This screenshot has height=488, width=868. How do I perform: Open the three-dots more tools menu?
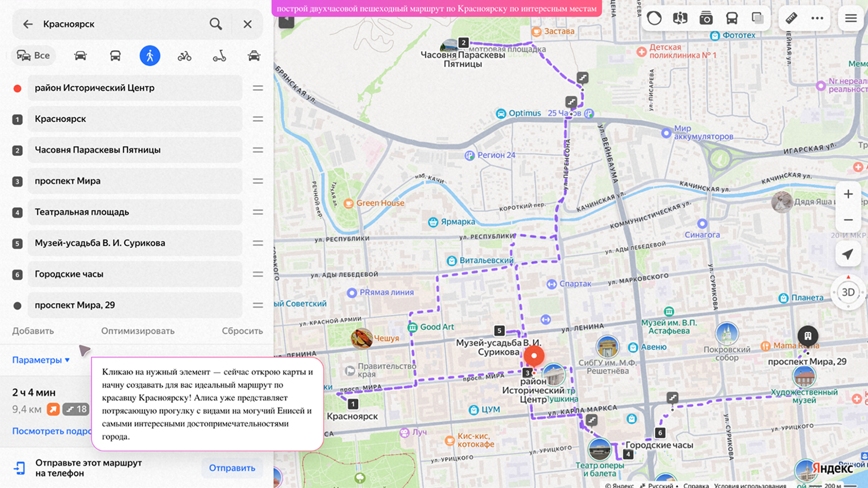pos(817,18)
